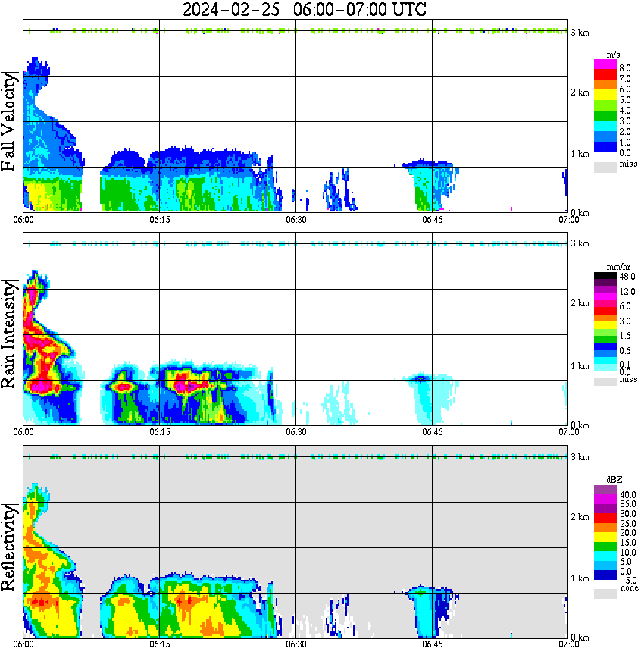Click the none label in dBZ legend
This screenshot has height=658, width=644.
[x=629, y=588]
